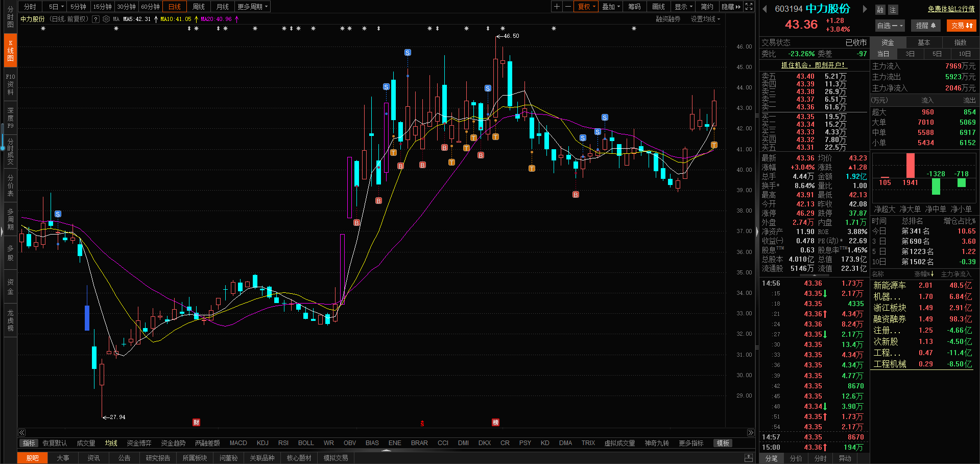This screenshot has width=980, height=464.
Task: Click 更多指标 more indicators
Action: pyautogui.click(x=691, y=443)
